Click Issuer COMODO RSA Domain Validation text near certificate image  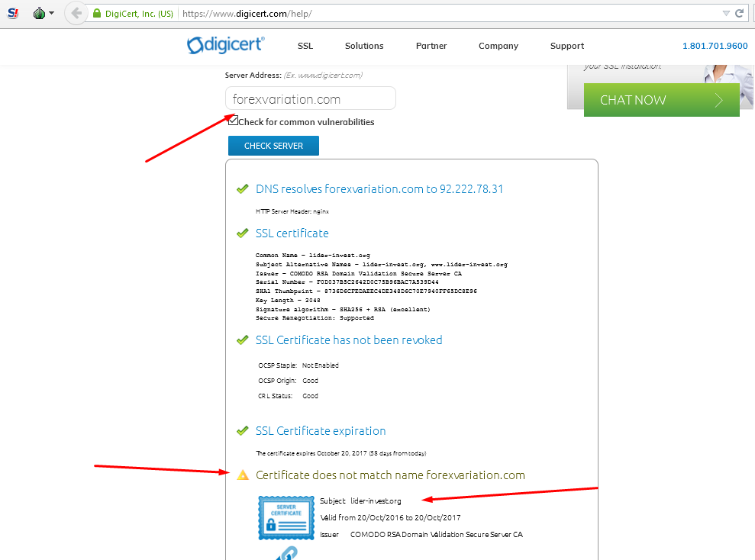pyautogui.click(x=421, y=535)
